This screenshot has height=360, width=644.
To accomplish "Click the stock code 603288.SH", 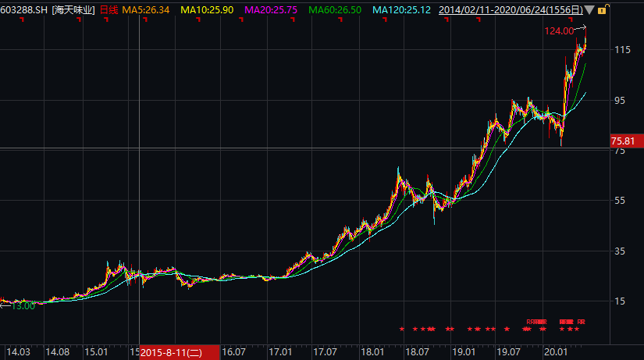I will pos(24,10).
